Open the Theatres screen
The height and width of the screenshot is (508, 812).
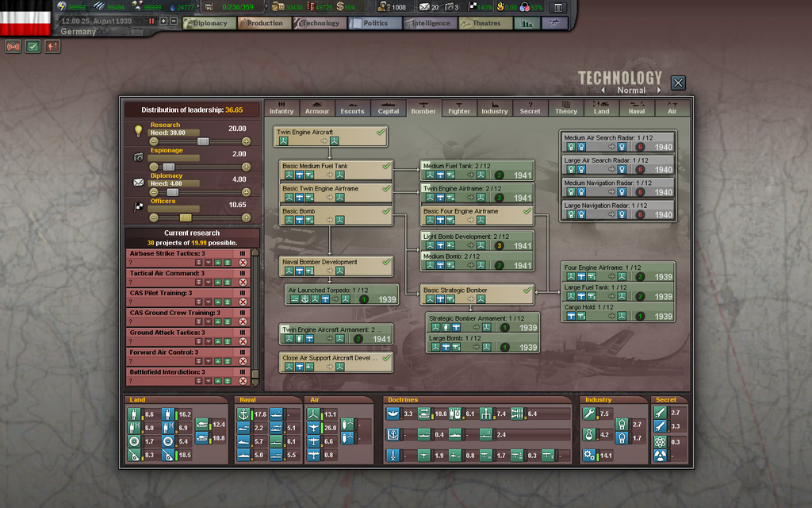(x=486, y=23)
